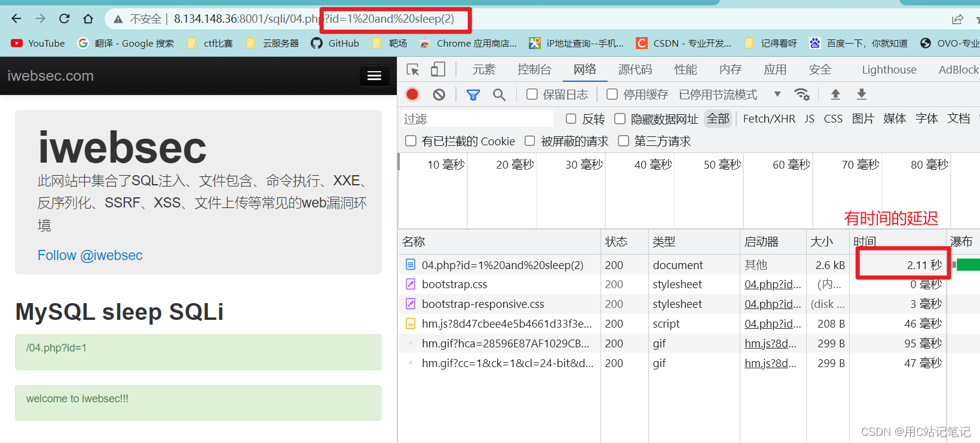Select bootstrap.css request row
Image resolution: width=980 pixels, height=443 pixels.
454,285
